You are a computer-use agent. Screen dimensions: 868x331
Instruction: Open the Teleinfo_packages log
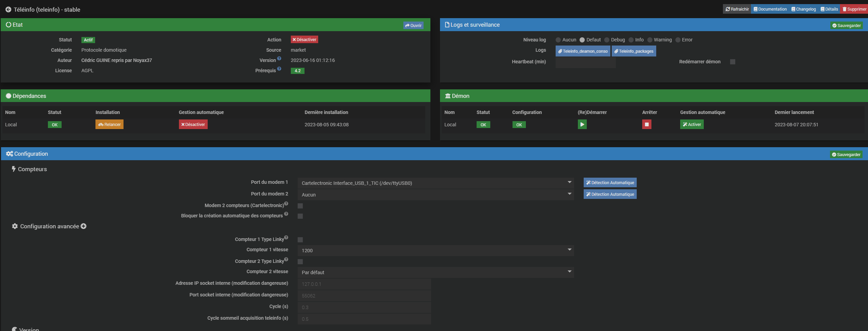(x=634, y=51)
